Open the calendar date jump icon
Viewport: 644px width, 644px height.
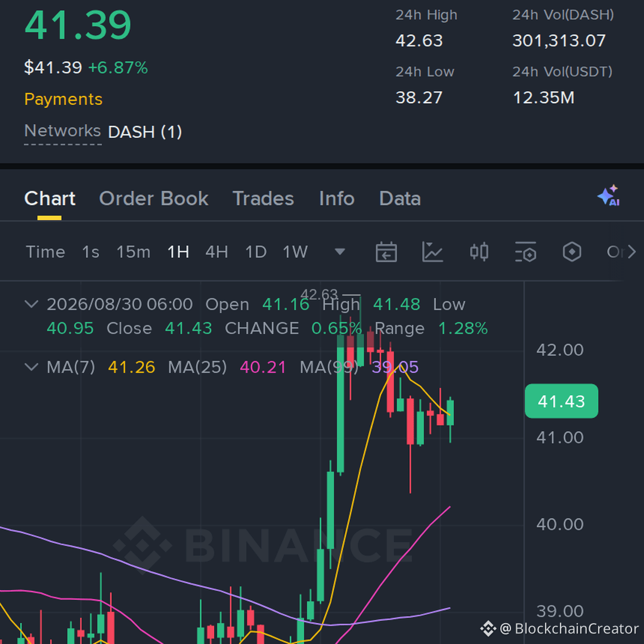(x=386, y=252)
